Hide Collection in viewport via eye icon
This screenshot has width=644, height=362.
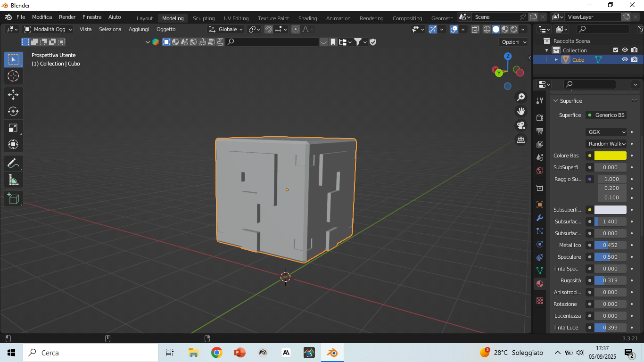(x=625, y=50)
